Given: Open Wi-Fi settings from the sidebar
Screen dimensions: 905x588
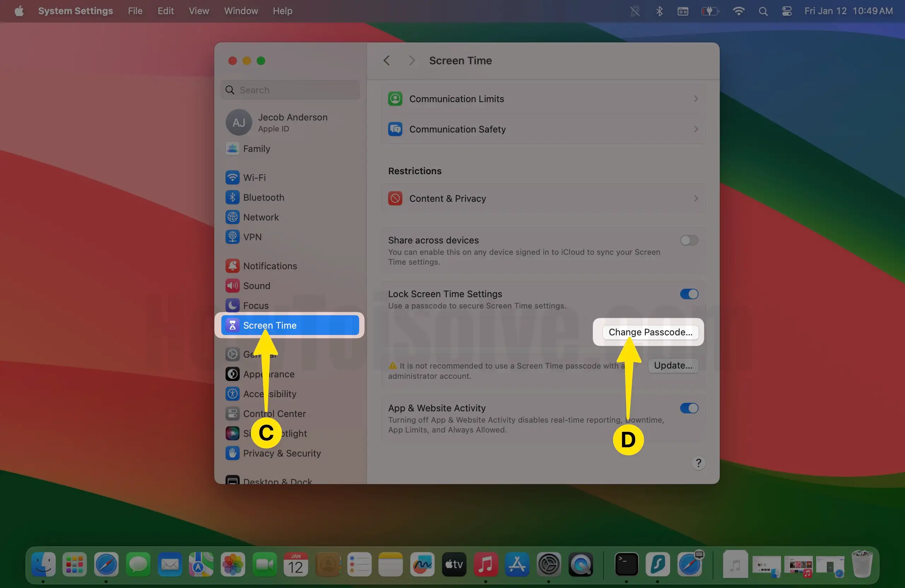Looking at the screenshot, I should 254,177.
